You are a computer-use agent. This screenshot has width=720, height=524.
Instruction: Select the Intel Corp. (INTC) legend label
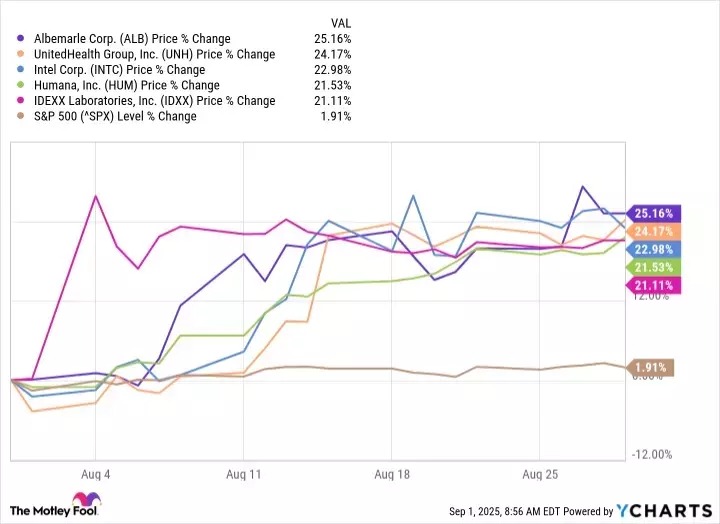click(119, 70)
